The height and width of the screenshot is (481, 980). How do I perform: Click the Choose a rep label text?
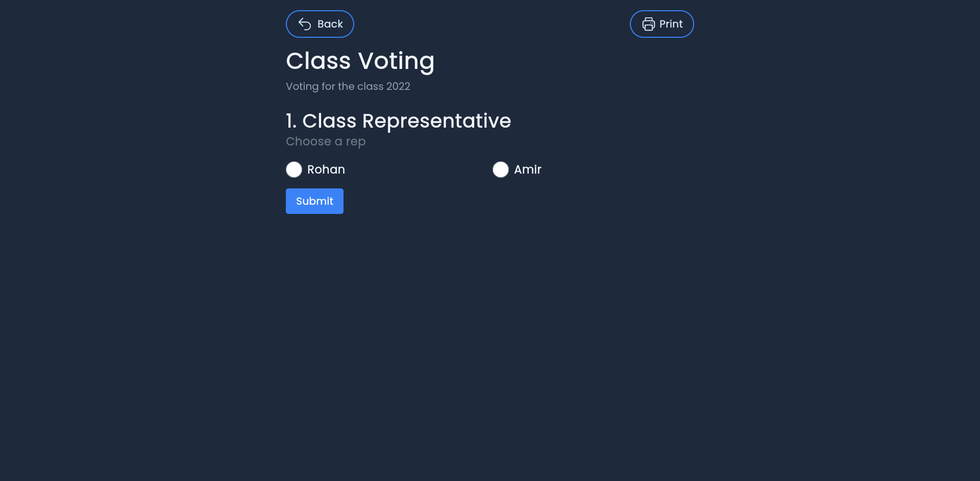tap(325, 141)
